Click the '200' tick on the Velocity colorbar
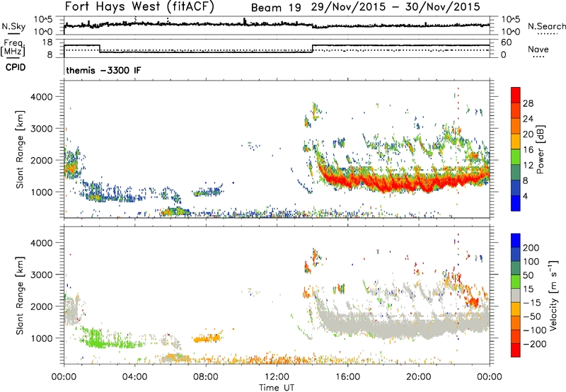Image resolution: width=566 pixels, height=392 pixels. click(531, 248)
